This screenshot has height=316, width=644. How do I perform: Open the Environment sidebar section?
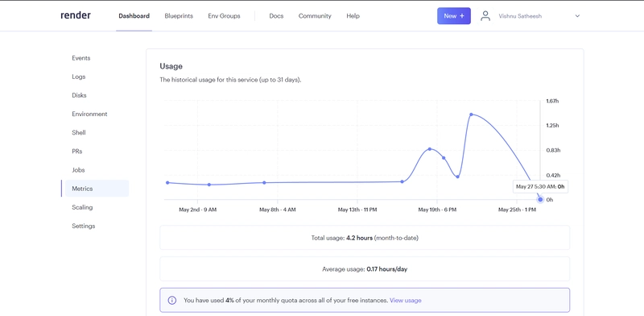pyautogui.click(x=89, y=114)
